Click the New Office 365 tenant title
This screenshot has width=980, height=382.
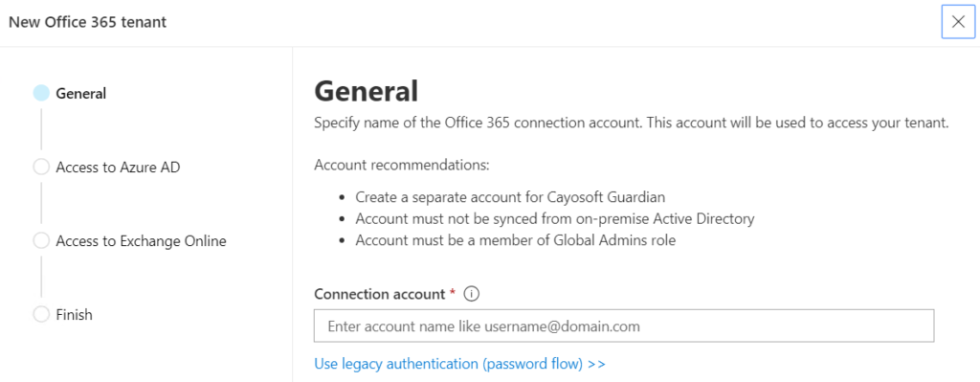87,22
